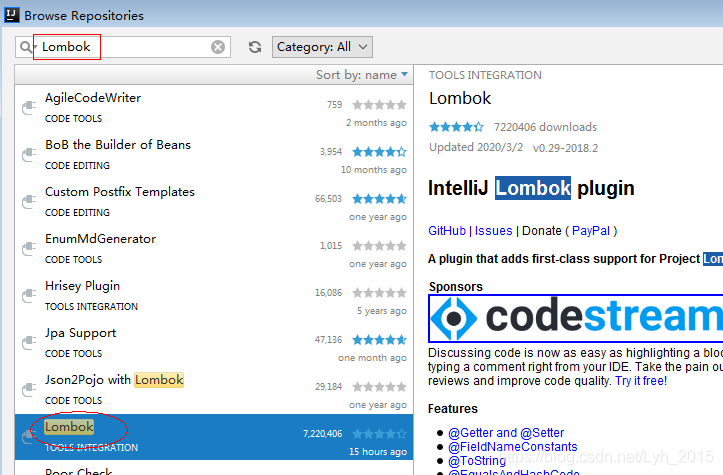
Task: Select the highlighted Lombok plugin row
Action: coord(214,437)
